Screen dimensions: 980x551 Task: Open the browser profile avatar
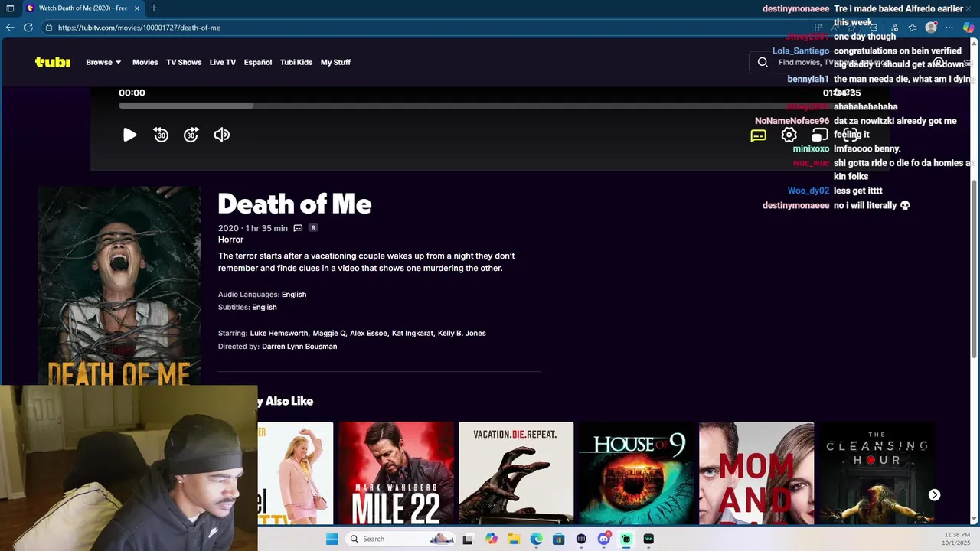[931, 28]
